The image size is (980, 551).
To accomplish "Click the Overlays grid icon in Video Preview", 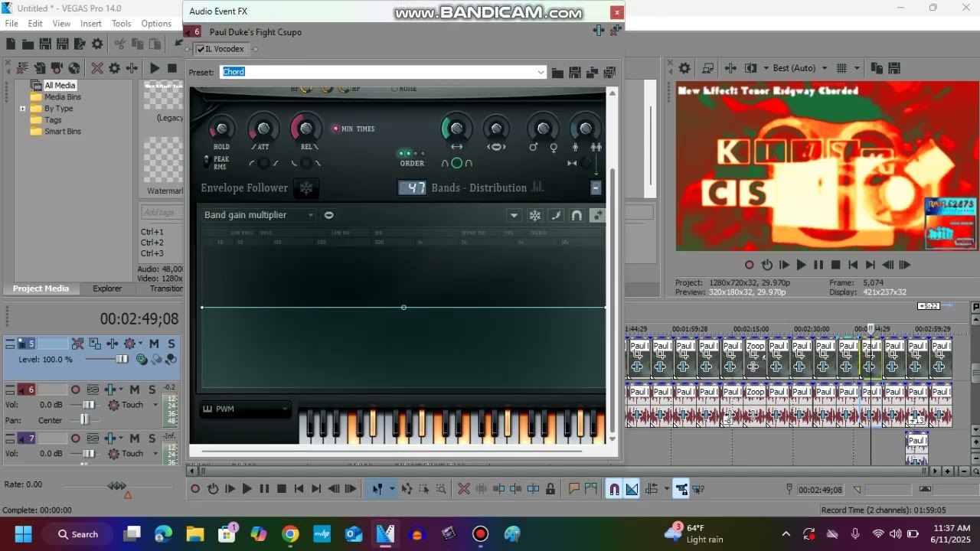I will pos(841,68).
